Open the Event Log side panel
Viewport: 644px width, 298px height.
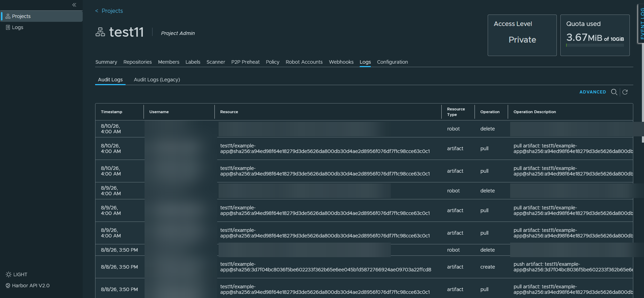click(x=641, y=24)
